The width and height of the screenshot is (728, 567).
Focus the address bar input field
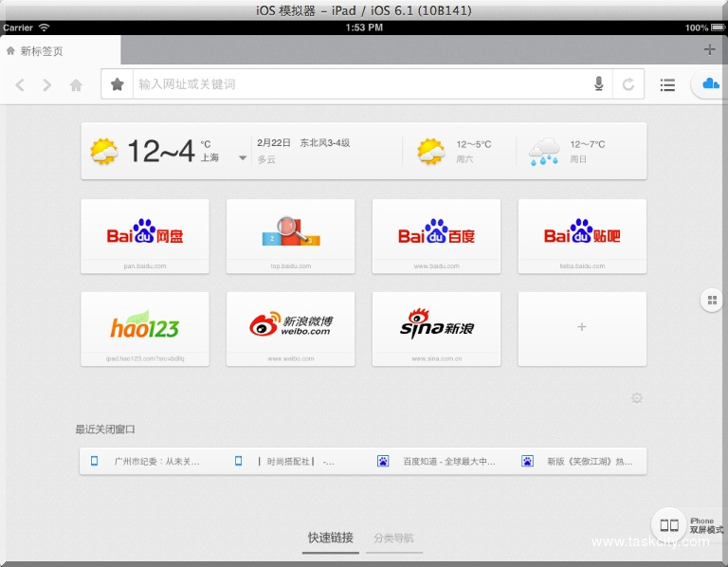click(362, 84)
